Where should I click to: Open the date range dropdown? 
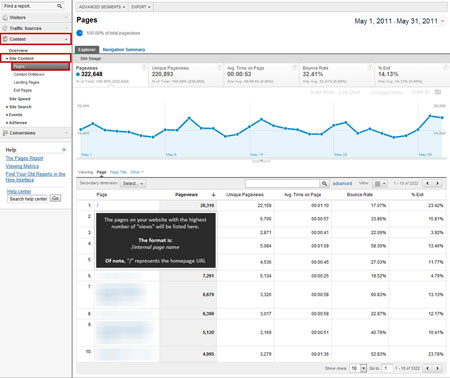[x=443, y=21]
